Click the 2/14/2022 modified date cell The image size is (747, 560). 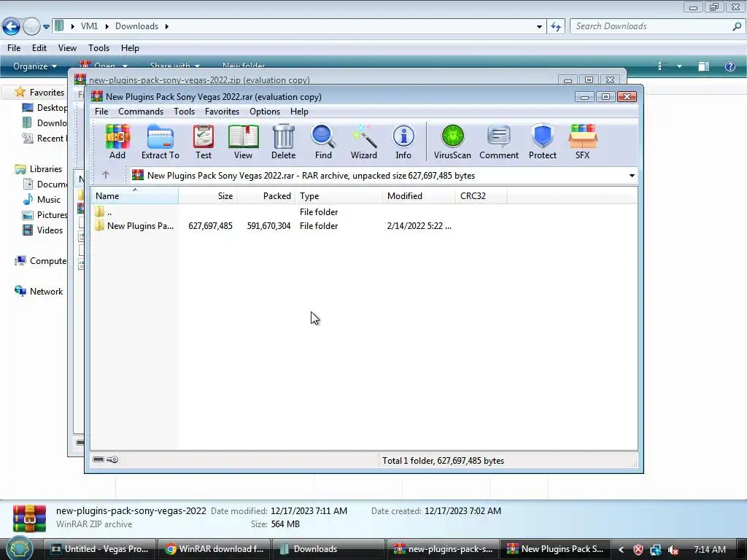pyautogui.click(x=419, y=226)
